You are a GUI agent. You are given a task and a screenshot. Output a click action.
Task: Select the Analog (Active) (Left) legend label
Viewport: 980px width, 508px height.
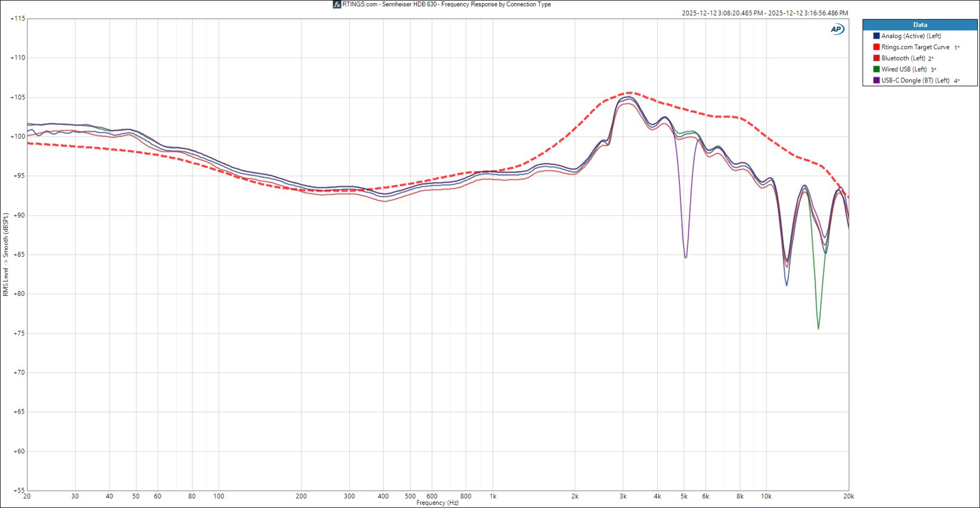[x=911, y=36]
